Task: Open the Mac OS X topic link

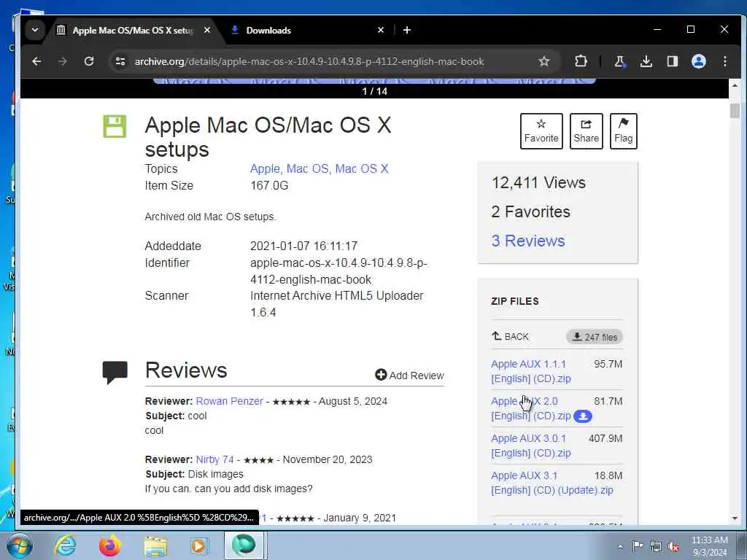Action: click(x=362, y=168)
